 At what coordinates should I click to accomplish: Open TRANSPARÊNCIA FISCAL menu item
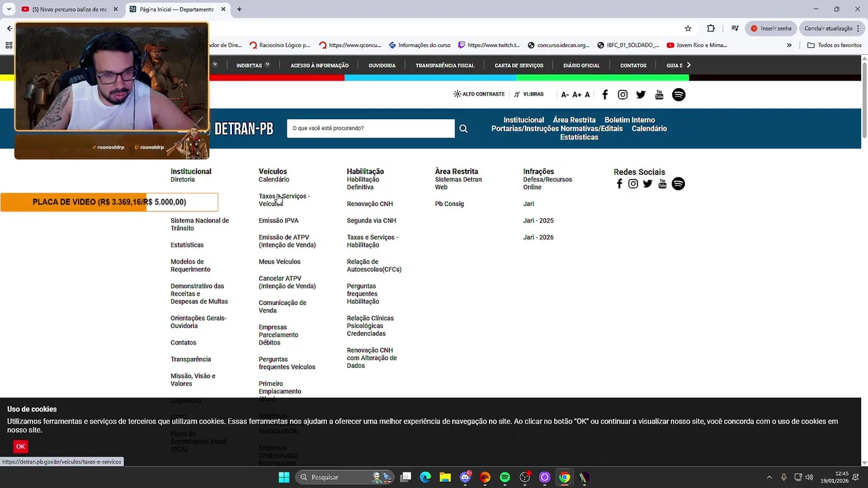pyautogui.click(x=445, y=66)
